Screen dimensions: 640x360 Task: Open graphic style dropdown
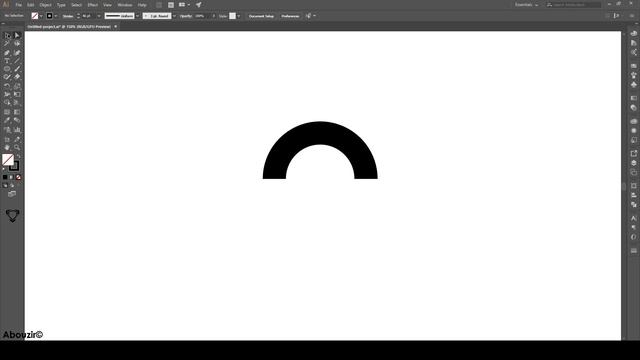(239, 16)
